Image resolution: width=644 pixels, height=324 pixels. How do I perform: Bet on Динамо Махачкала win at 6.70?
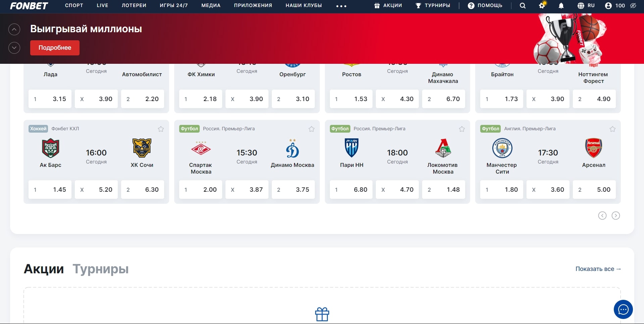pyautogui.click(x=444, y=99)
